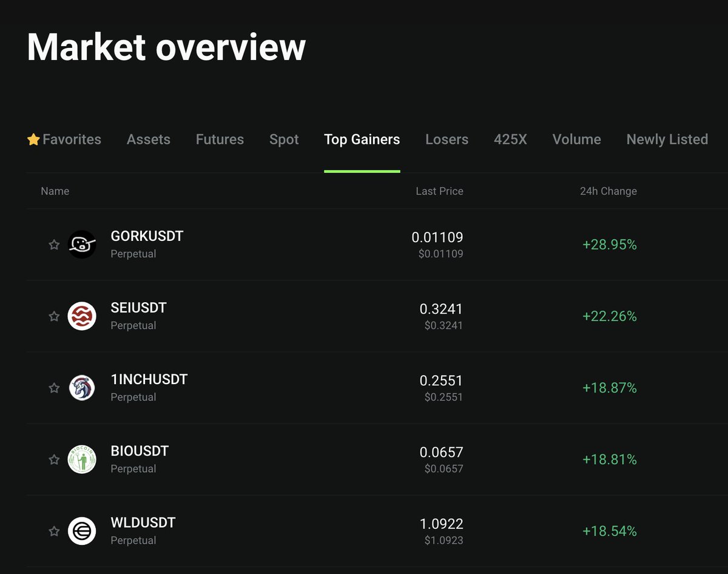Star the BIOUSDT perpetual
Image resolution: width=728 pixels, height=574 pixels.
tap(54, 459)
